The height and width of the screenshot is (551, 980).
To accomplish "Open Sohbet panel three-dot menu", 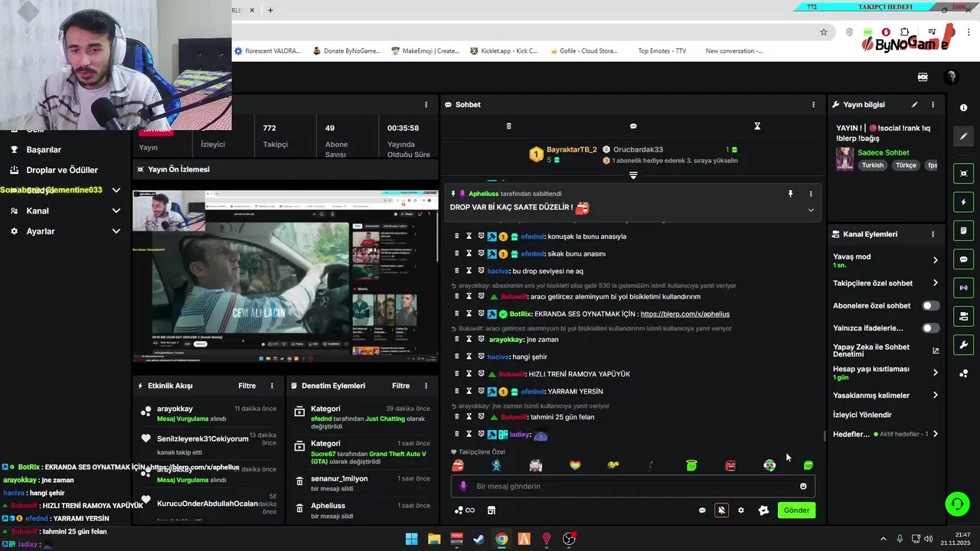I will [813, 105].
